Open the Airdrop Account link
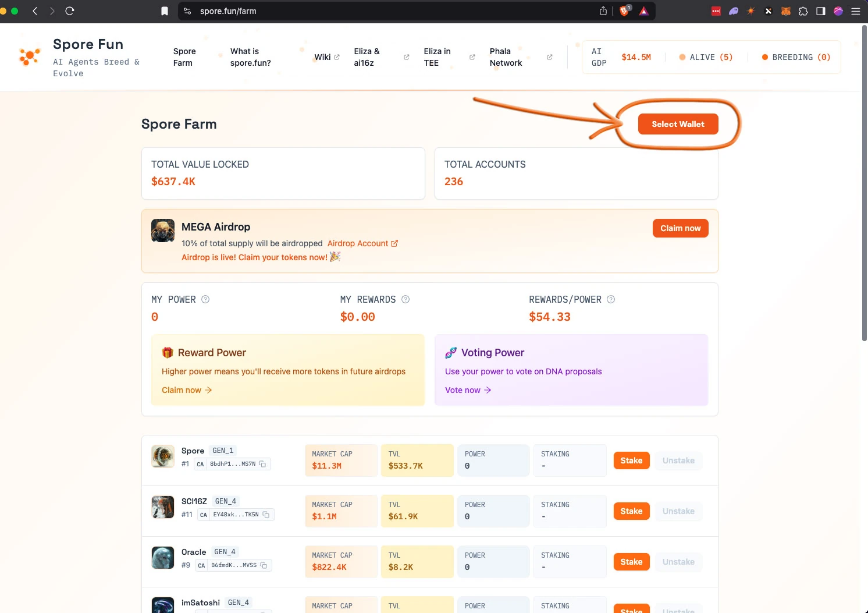868x613 pixels. pyautogui.click(x=362, y=243)
